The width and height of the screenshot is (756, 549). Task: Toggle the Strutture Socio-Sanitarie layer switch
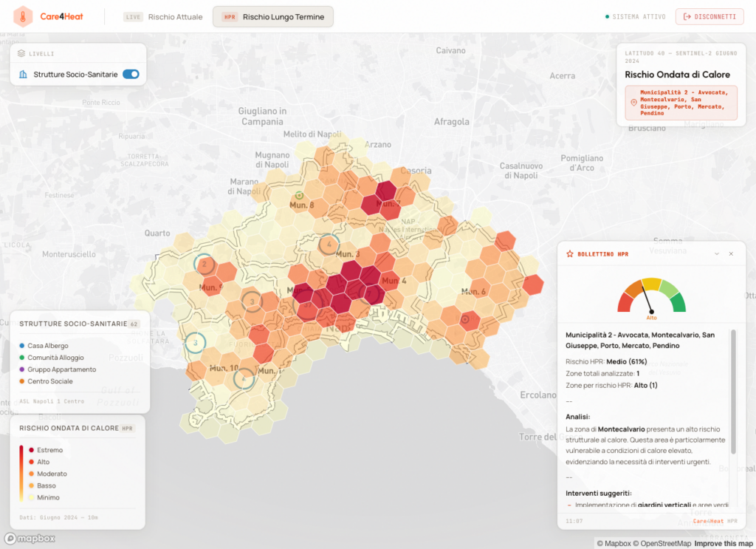coord(131,75)
